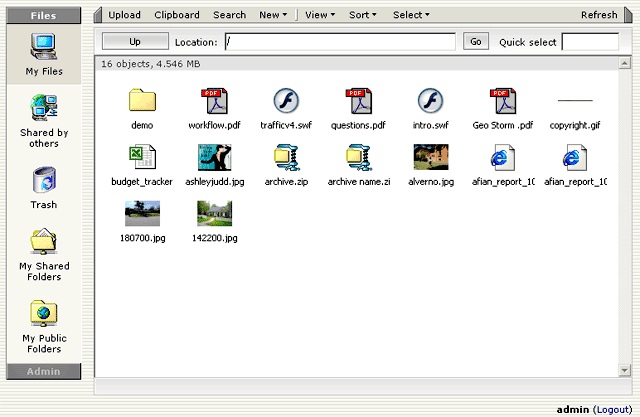Image resolution: width=640 pixels, height=417 pixels.
Task: Select the first afian_report web document icon
Action: tap(503, 157)
